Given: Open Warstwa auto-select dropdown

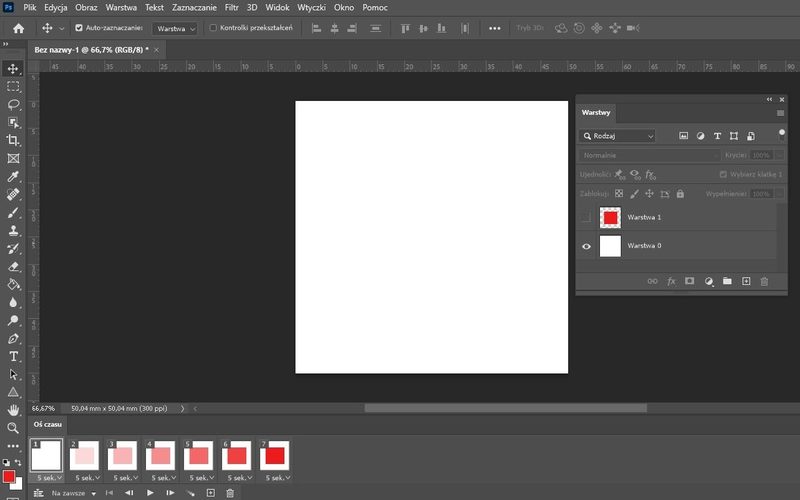Looking at the screenshot, I should [174, 29].
